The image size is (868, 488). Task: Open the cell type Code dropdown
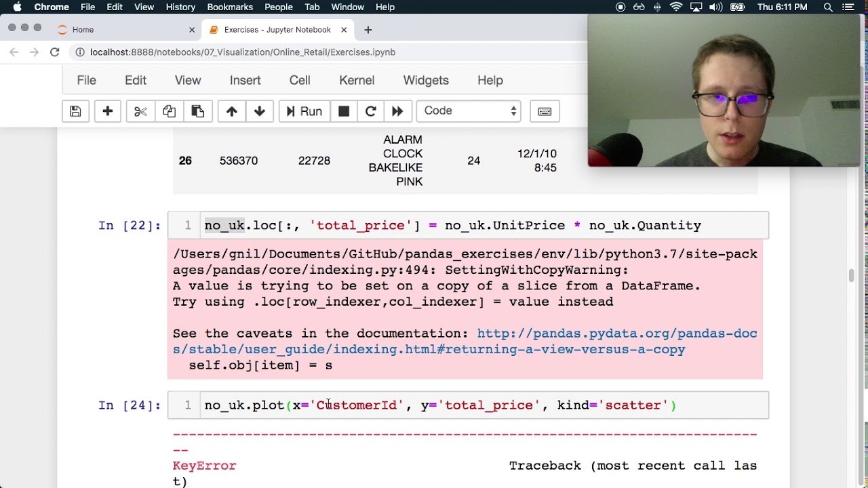point(469,111)
